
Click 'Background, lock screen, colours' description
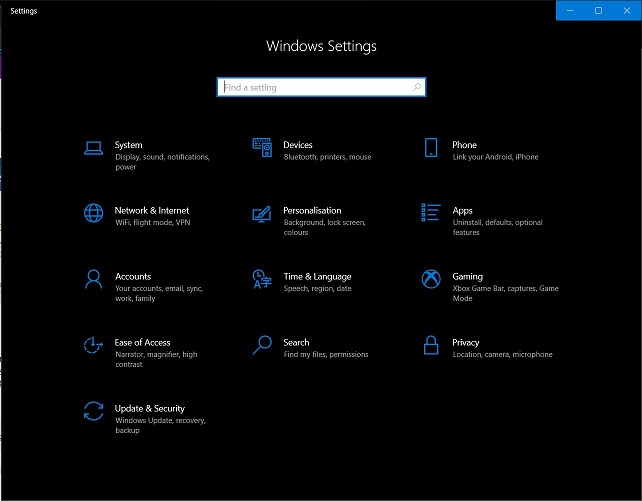click(324, 227)
